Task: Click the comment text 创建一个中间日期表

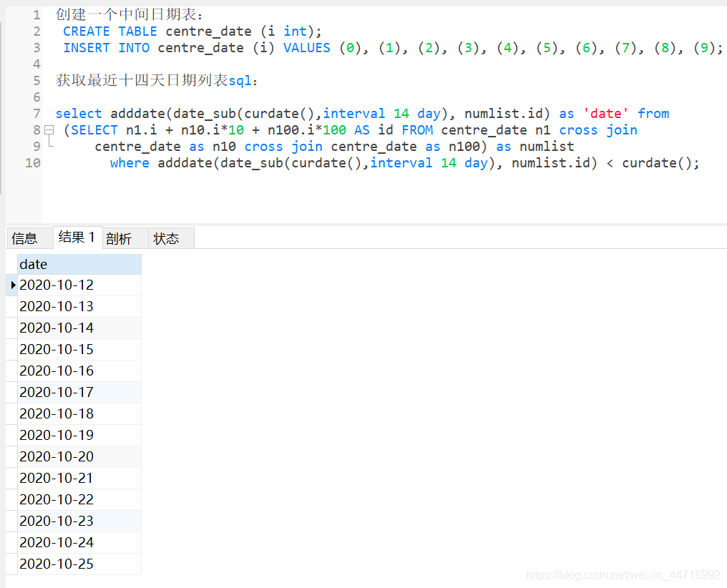Action: [126, 15]
